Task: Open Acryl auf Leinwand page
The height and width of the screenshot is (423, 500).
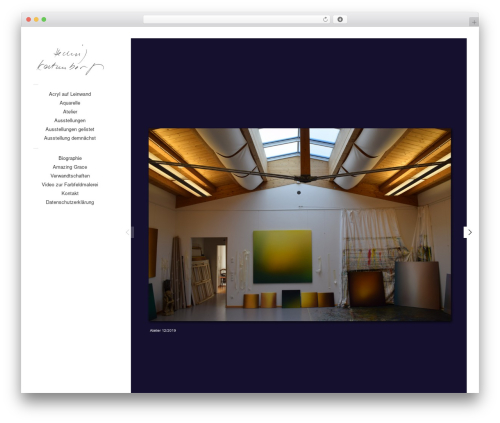Action: tap(70, 94)
